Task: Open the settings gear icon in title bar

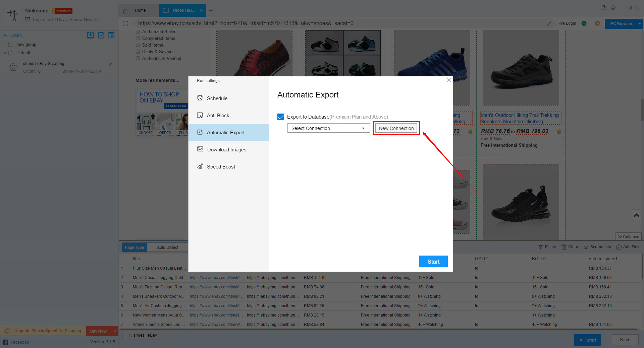Action: pos(613,8)
